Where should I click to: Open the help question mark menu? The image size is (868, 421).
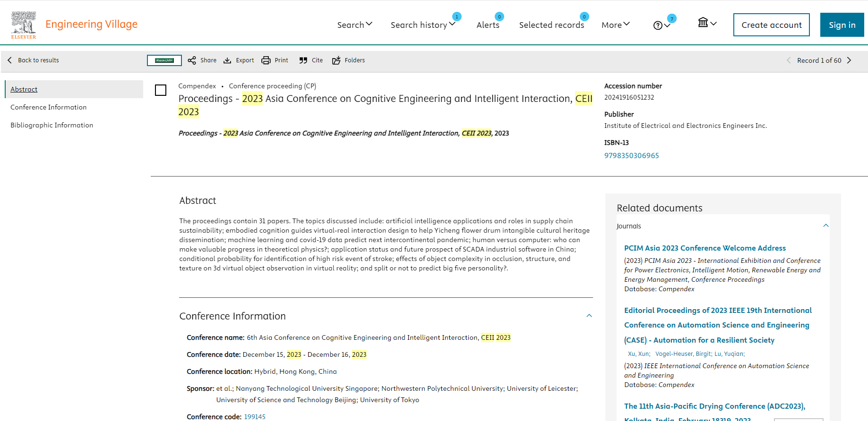click(662, 25)
